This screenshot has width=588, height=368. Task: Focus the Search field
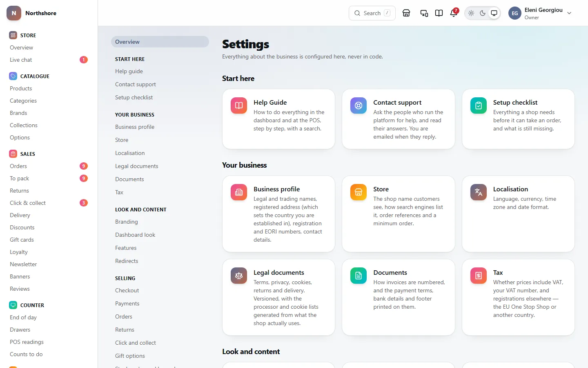tap(372, 13)
